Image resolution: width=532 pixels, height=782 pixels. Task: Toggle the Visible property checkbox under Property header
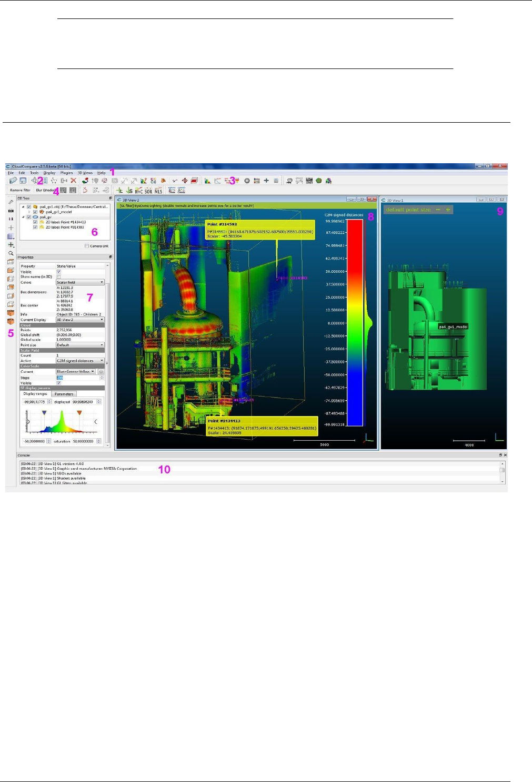click(58, 272)
